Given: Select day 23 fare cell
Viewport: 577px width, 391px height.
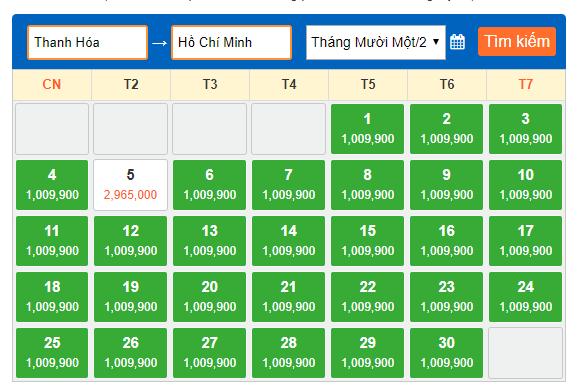Looking at the screenshot, I should (446, 297).
